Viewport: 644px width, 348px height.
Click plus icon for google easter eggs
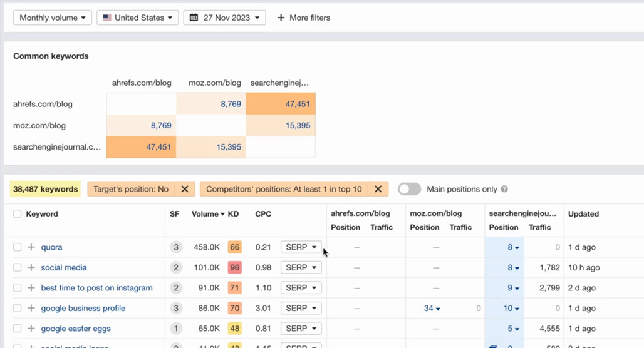[31, 329]
